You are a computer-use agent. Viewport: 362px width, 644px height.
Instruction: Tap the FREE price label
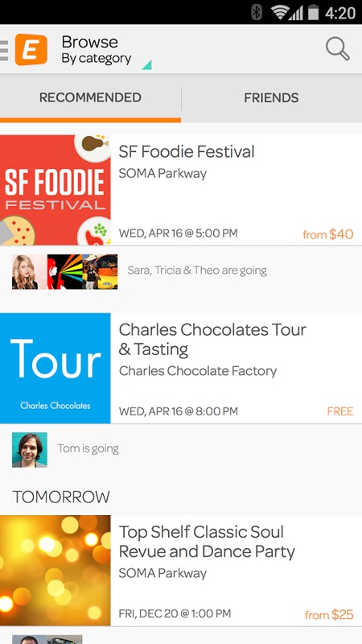(340, 411)
